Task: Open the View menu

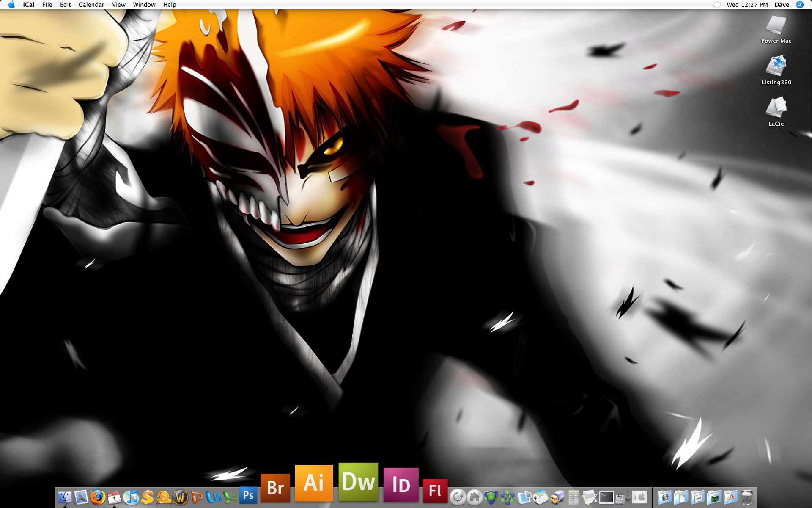Action: [x=118, y=5]
